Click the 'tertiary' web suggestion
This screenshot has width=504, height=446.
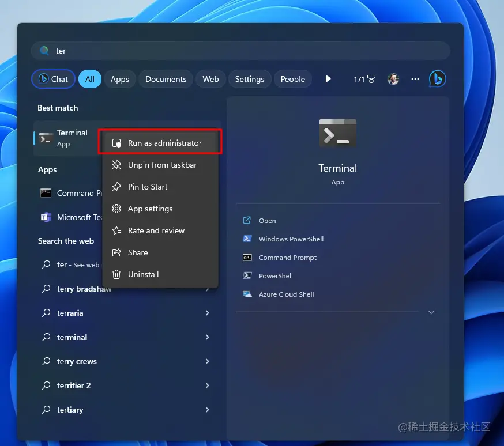pos(127,409)
